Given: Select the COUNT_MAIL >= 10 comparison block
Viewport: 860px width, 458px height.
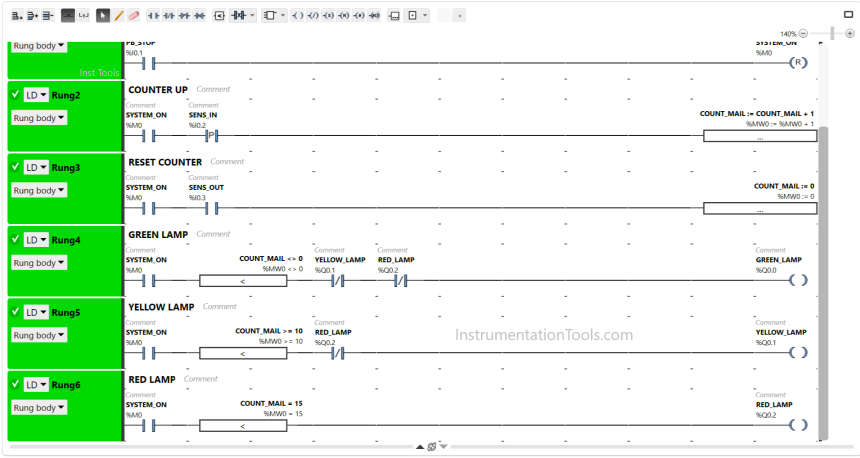Looking at the screenshot, I should 243,353.
